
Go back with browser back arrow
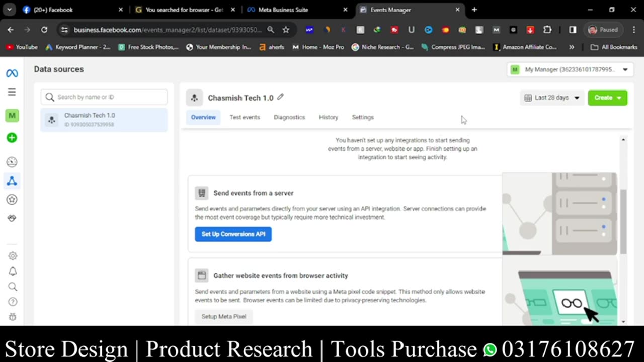pos(11,30)
